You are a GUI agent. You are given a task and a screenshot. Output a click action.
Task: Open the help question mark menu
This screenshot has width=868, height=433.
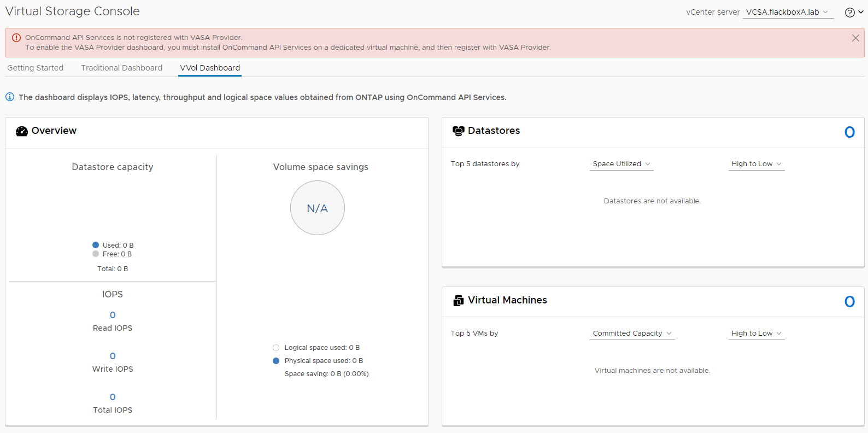tap(853, 13)
